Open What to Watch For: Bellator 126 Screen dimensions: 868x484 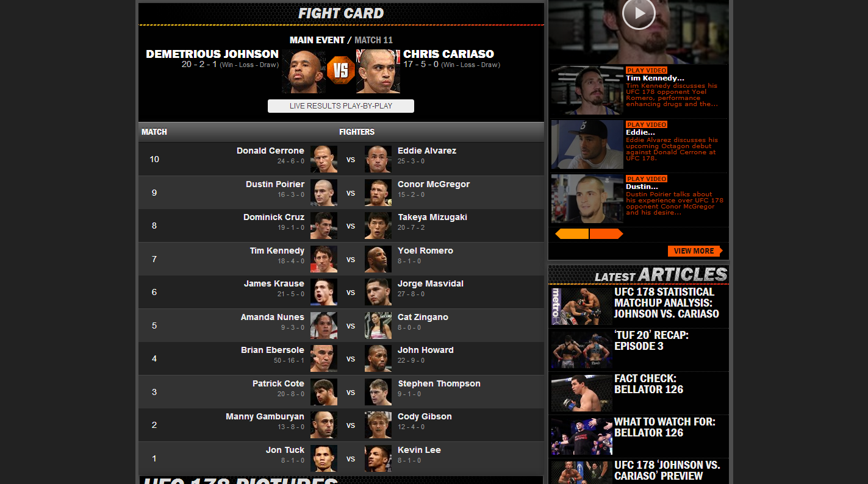click(665, 427)
